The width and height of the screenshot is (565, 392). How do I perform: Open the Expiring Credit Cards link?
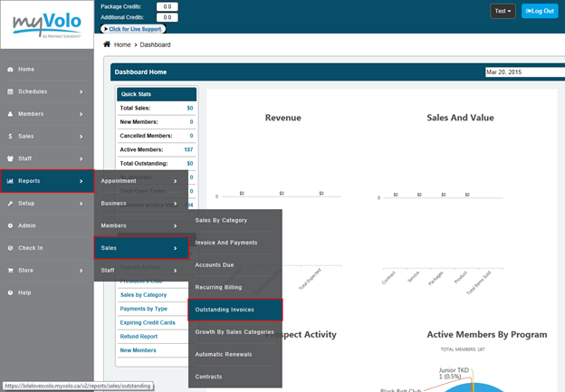[x=150, y=322]
